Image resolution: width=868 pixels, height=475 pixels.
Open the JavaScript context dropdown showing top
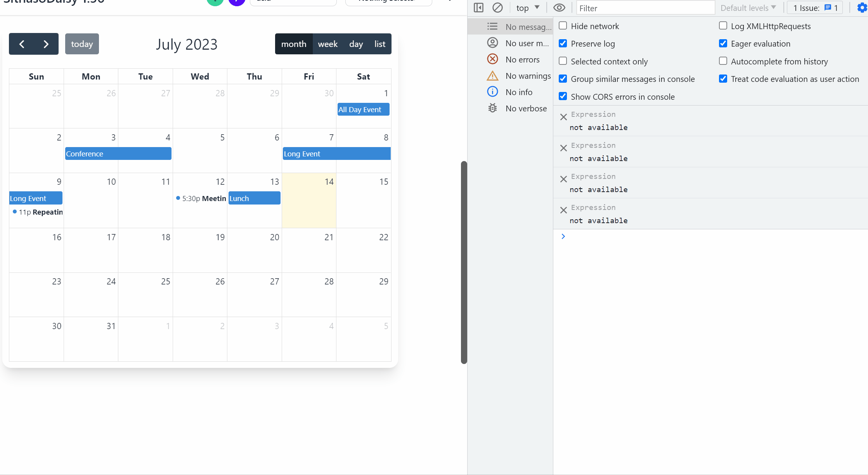pyautogui.click(x=527, y=7)
